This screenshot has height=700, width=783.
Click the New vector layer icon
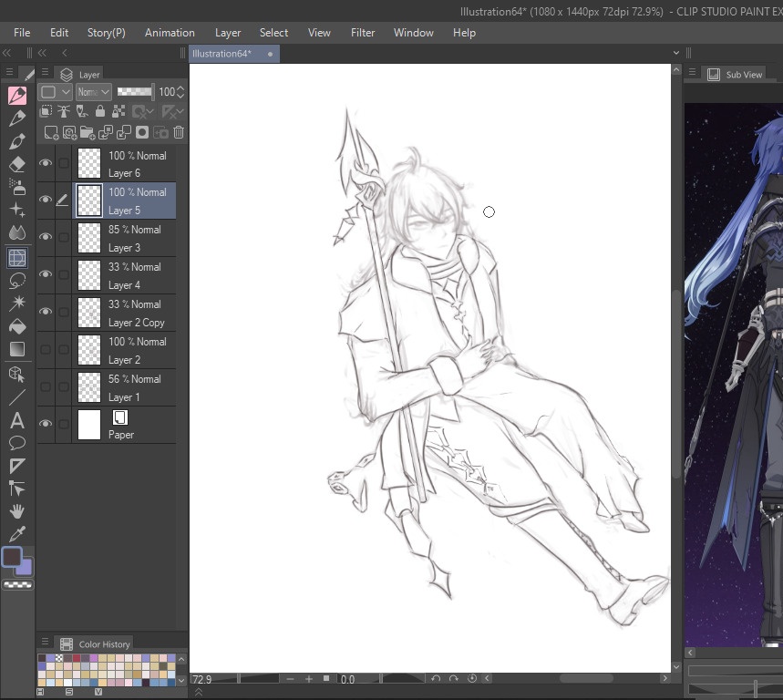click(69, 132)
